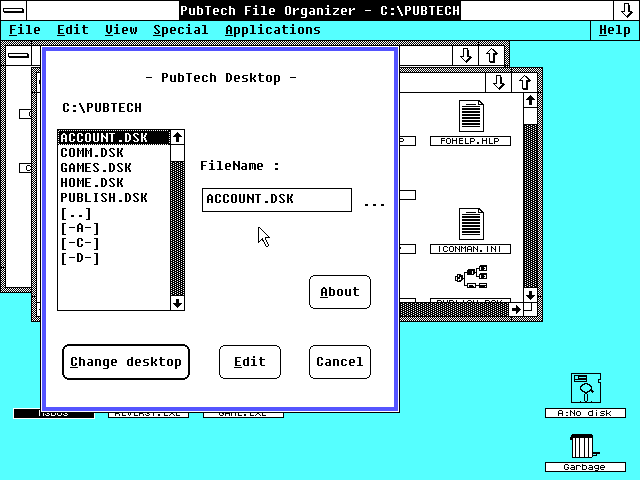640x480 pixels.
Task: Select drive [-A-] in the list
Action: [x=114, y=228]
